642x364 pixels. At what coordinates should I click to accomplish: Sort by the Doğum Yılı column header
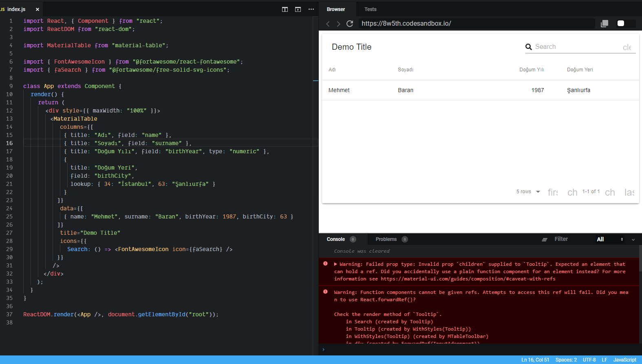pos(532,70)
